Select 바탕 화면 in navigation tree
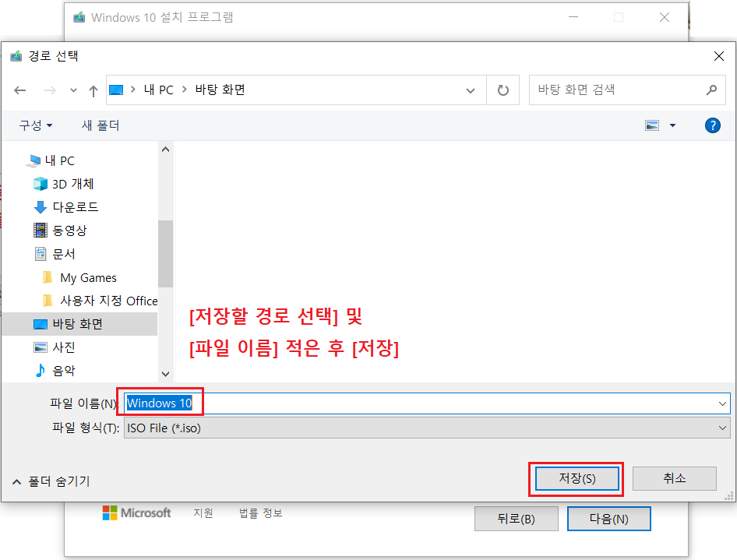 point(78,324)
